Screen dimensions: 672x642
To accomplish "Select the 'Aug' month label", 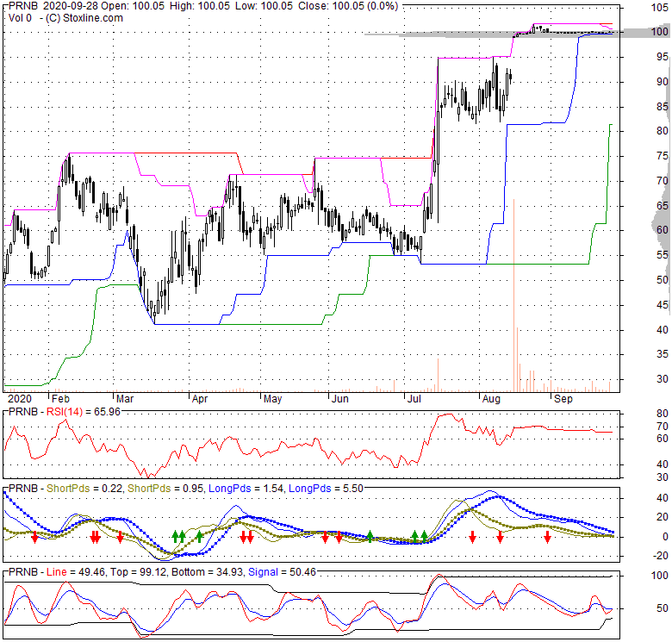I will click(491, 399).
